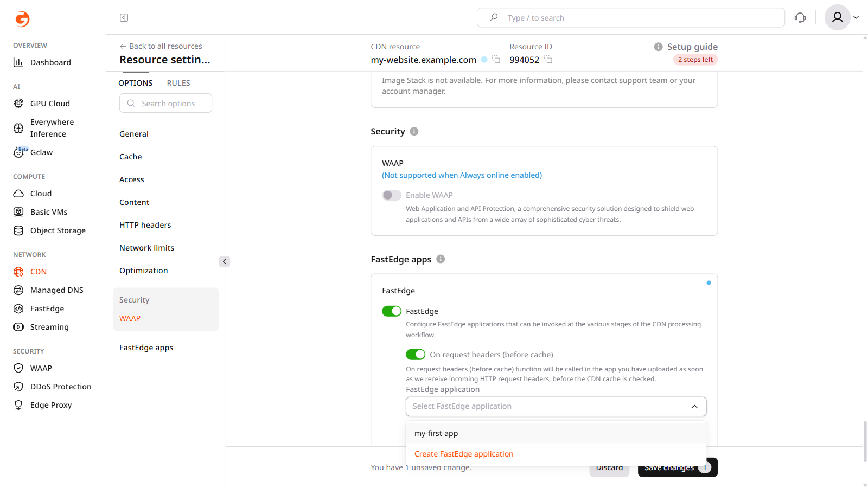This screenshot has width=868, height=488.
Task: Open Security heading in options list
Action: (x=135, y=300)
